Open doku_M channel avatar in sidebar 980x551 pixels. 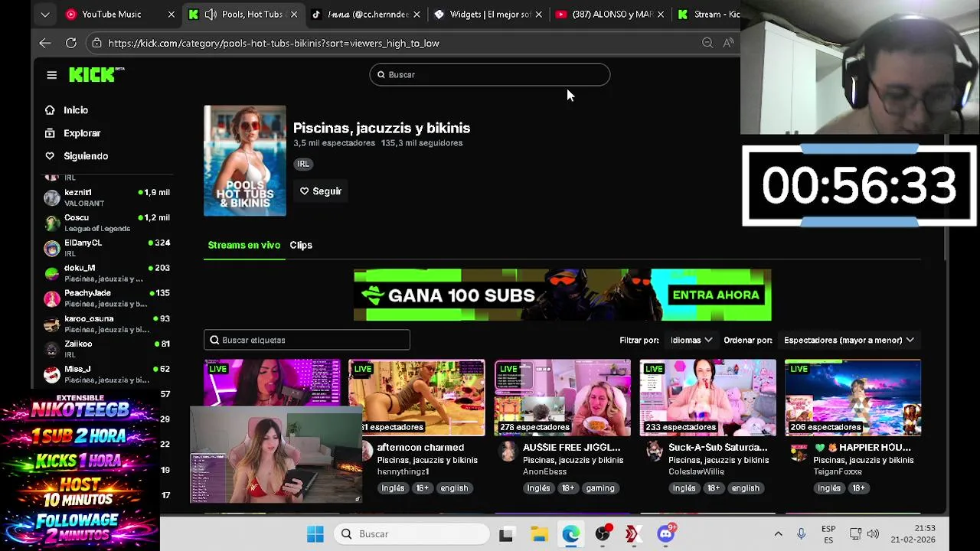51,273
